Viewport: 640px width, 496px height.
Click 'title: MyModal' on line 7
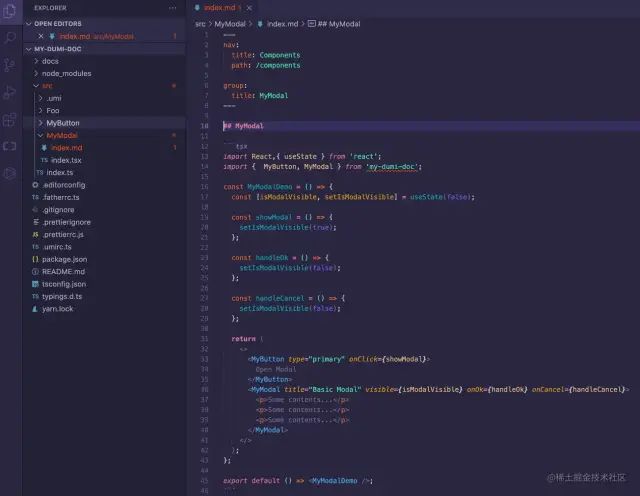(x=260, y=96)
